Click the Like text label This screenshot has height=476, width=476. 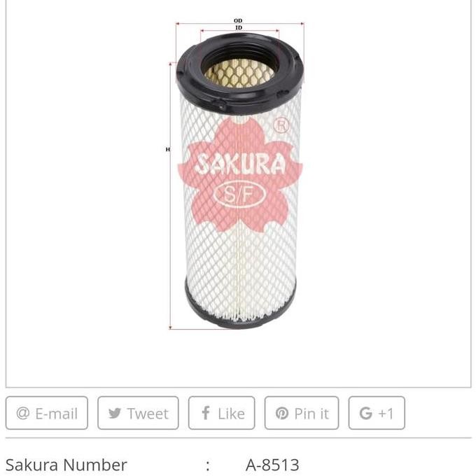[231, 414]
